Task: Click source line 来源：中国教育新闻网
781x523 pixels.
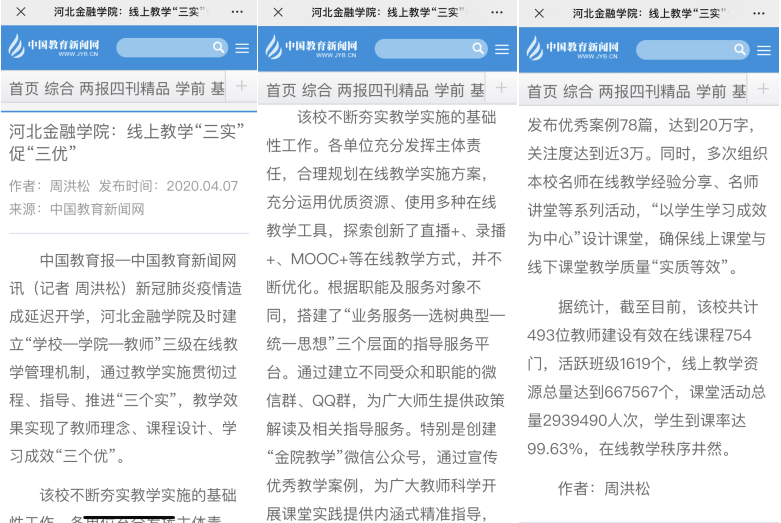Action: click(77, 209)
